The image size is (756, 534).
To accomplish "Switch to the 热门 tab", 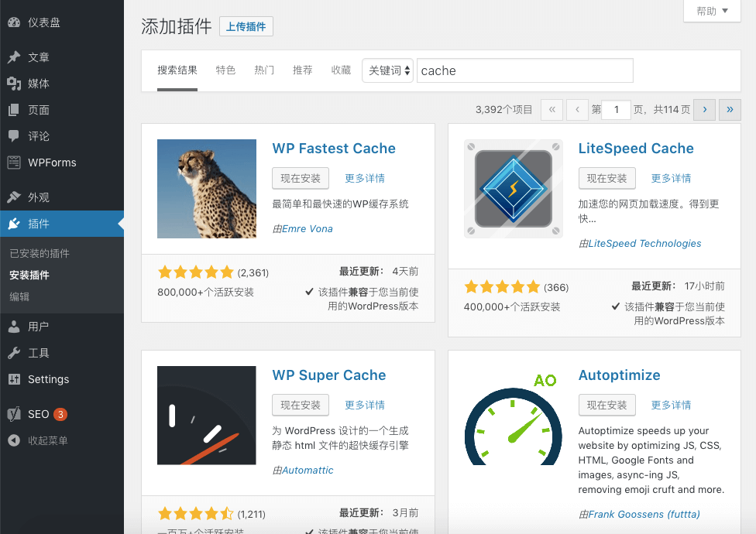I will coord(264,70).
